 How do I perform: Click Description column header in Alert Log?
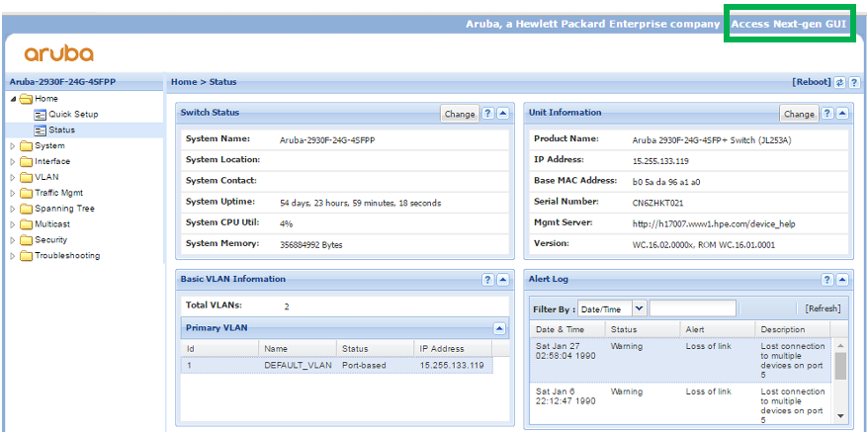(x=793, y=329)
